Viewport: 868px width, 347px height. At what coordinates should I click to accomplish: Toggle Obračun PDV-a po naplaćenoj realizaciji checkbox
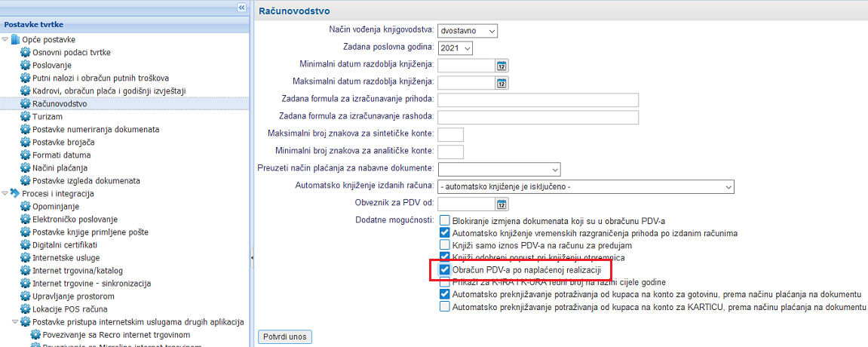[x=444, y=269]
